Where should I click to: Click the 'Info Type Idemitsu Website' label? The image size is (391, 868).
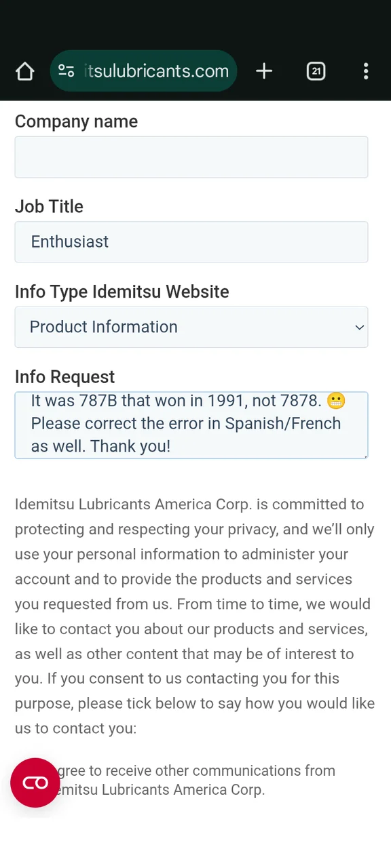(122, 292)
